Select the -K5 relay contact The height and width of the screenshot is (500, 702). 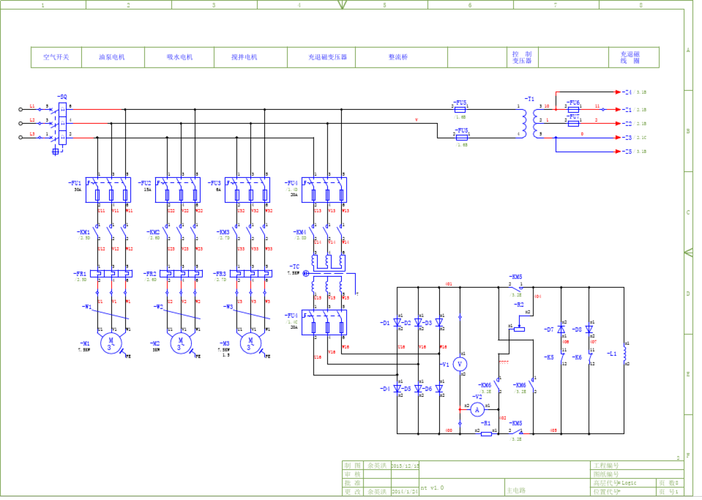(x=561, y=357)
